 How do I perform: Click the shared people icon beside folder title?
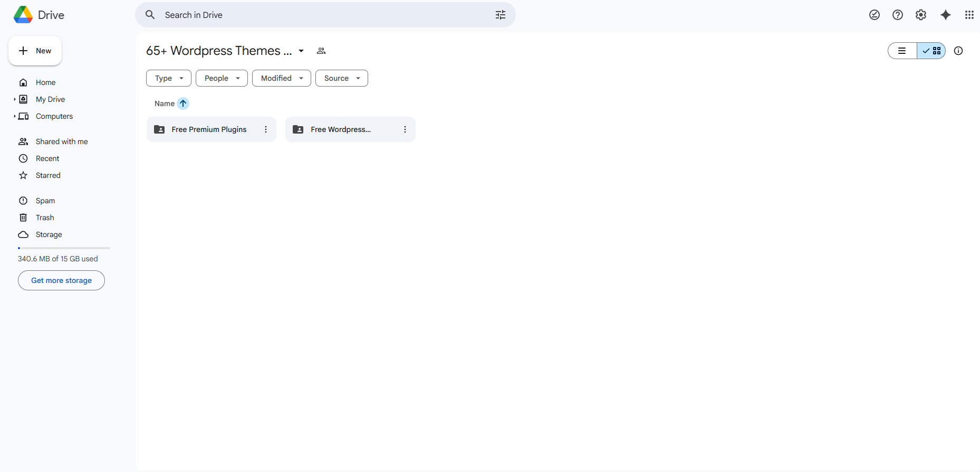pos(321,51)
